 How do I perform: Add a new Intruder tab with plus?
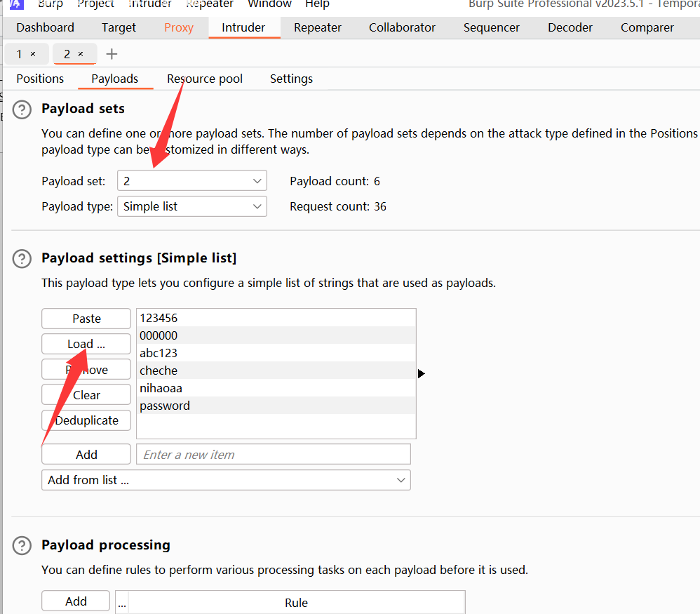(112, 54)
